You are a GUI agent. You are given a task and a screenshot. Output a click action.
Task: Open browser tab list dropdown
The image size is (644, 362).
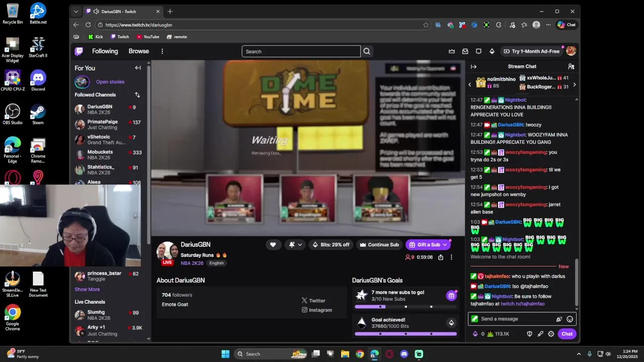[76, 12]
